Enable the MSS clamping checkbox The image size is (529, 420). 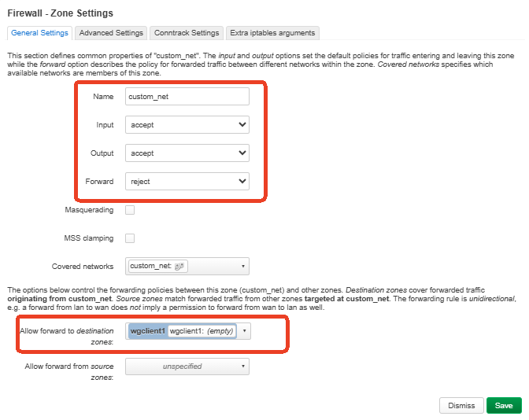pyautogui.click(x=130, y=238)
